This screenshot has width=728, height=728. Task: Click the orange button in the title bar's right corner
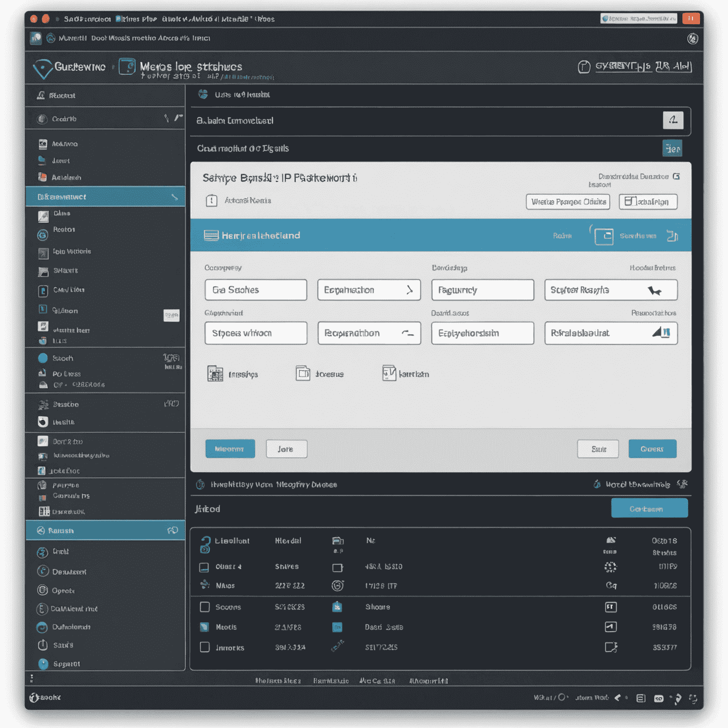[691, 18]
